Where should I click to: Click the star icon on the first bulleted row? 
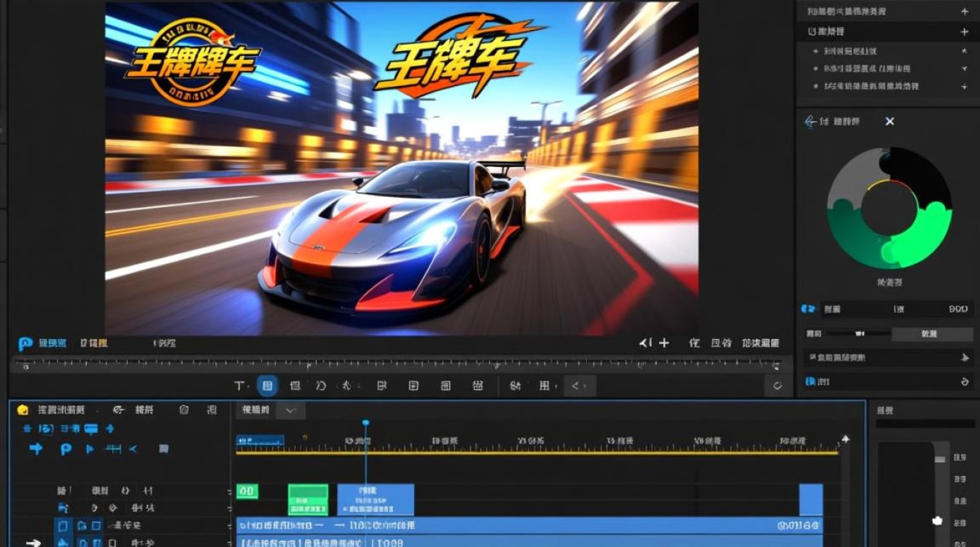[965, 51]
